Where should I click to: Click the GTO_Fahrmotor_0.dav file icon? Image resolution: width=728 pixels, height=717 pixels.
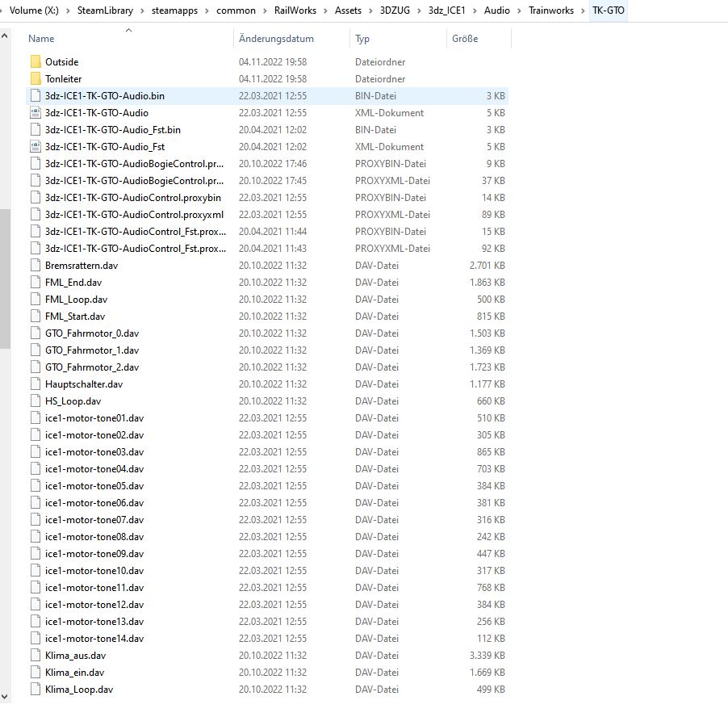36,333
